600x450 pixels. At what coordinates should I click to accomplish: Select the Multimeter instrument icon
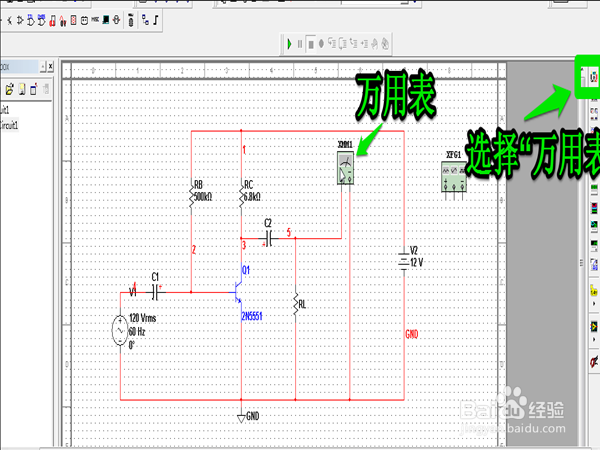click(593, 77)
